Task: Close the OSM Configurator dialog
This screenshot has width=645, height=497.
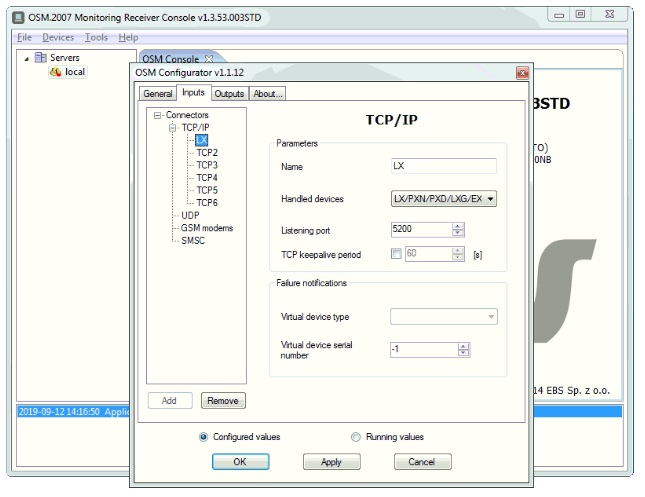Action: 522,73
